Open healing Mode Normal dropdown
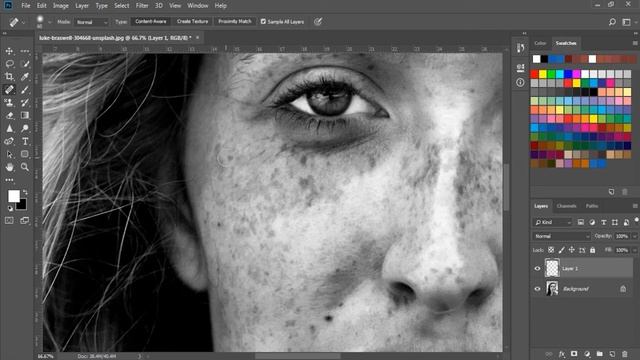The width and height of the screenshot is (640, 360). tap(92, 22)
